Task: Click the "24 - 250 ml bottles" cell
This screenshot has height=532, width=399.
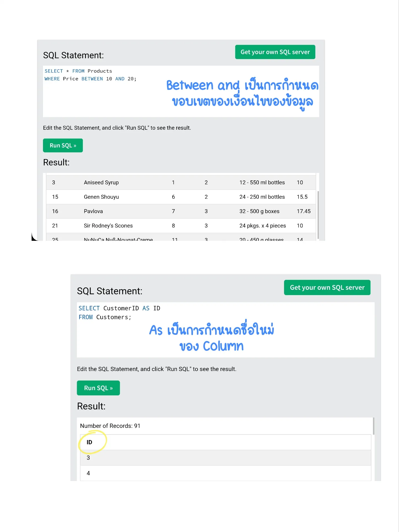Action: pos(262,197)
